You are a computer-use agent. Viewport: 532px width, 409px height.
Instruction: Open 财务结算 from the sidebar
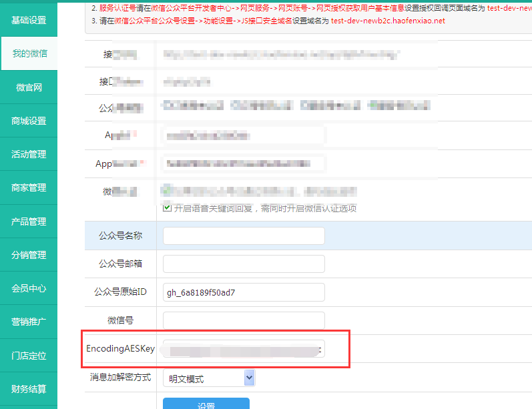[x=29, y=389]
